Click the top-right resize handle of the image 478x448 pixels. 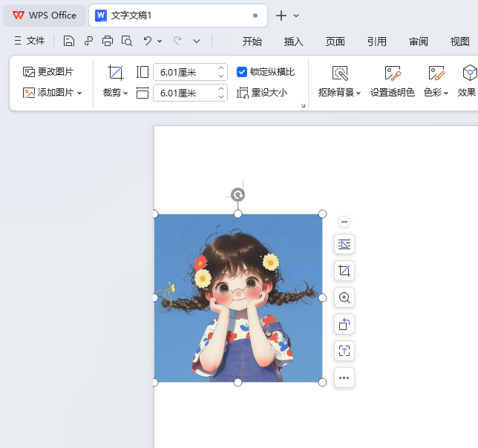click(322, 214)
